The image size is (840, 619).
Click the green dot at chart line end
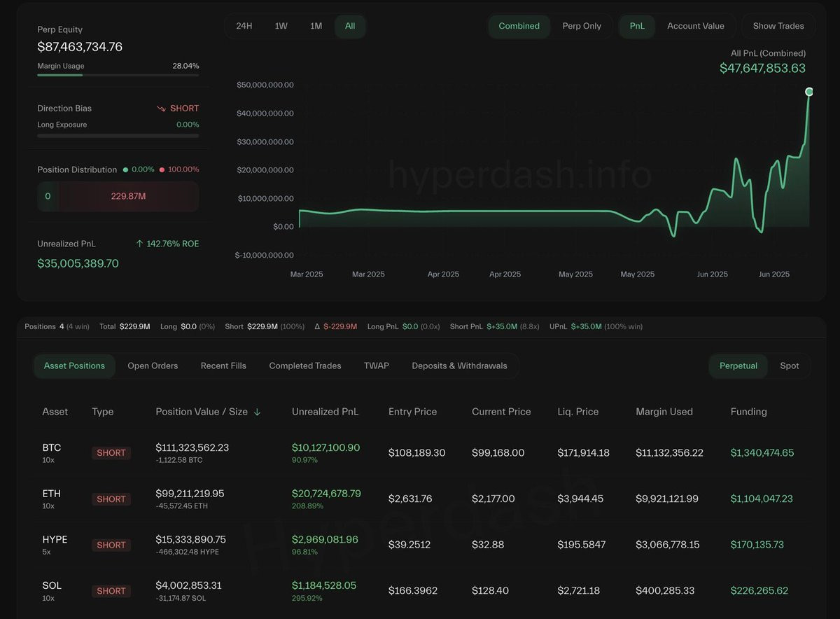[x=809, y=92]
